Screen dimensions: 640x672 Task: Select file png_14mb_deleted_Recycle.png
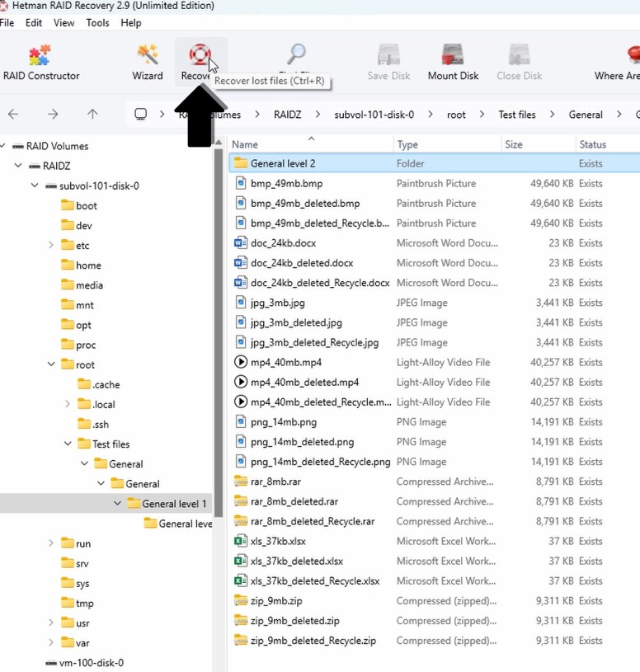click(x=320, y=462)
